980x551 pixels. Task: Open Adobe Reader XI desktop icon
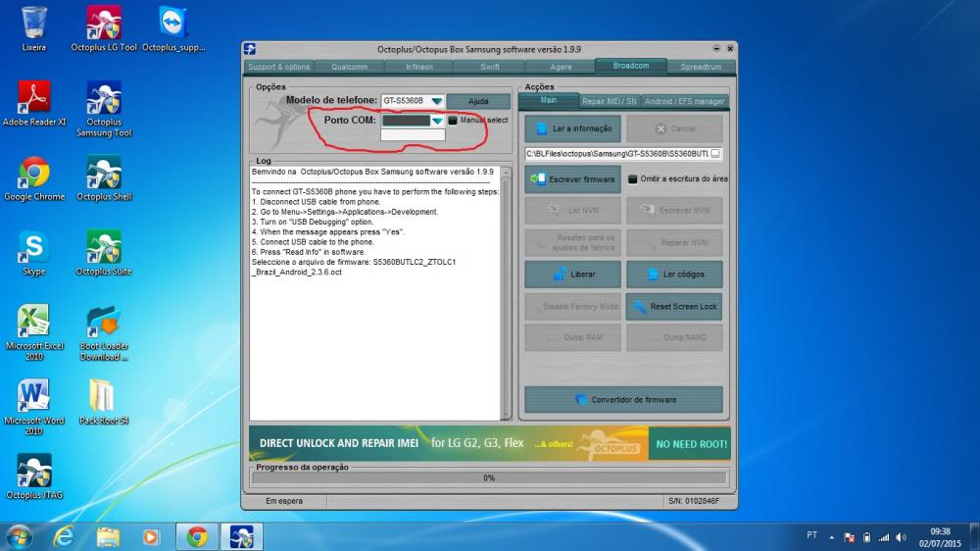point(33,103)
